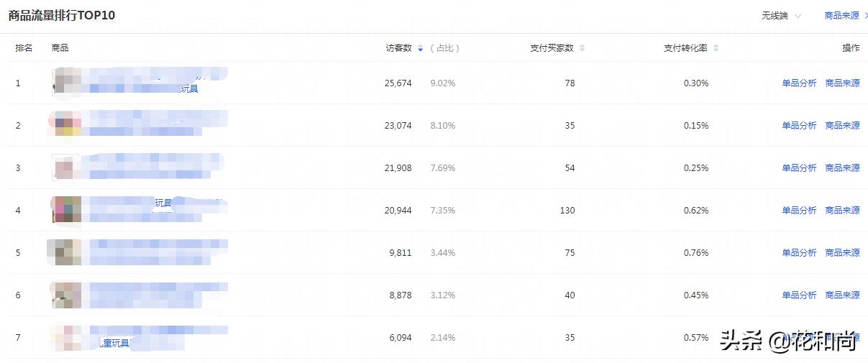Select the rank 4 product thumbnail
This screenshot has height=363, width=868.
coord(67,209)
